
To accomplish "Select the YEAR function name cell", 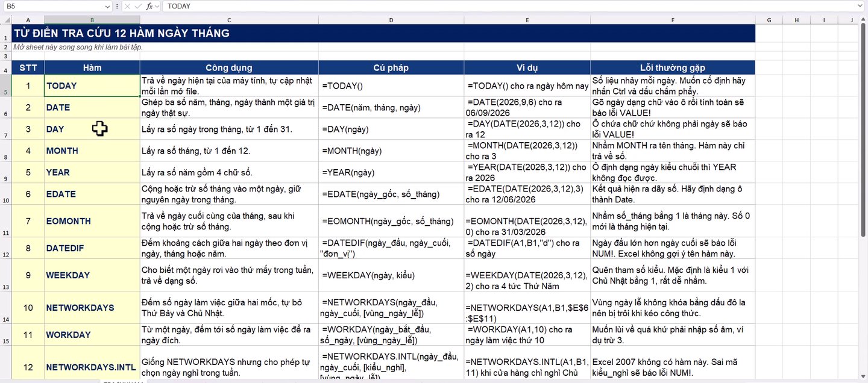I will point(92,172).
